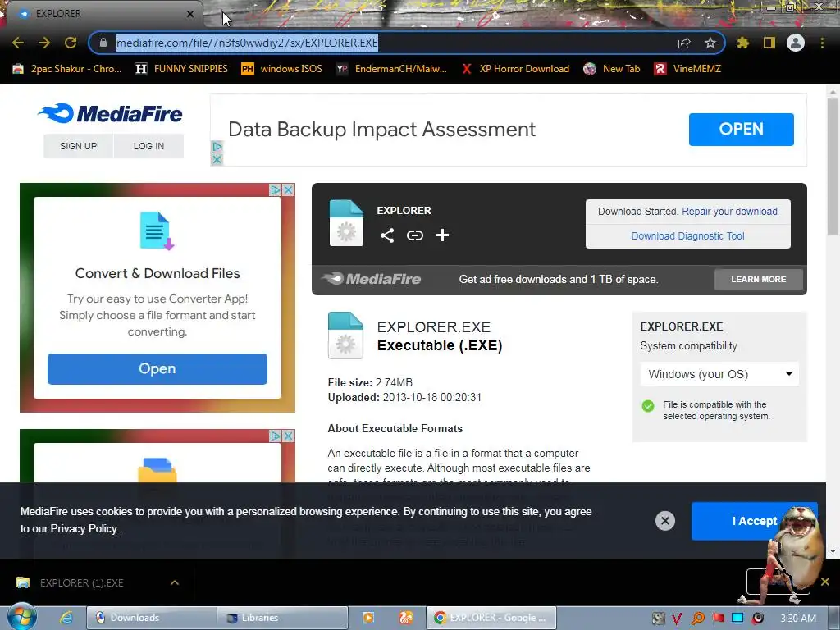Open the Windows Start menu
Screen dimensions: 840x630
coord(21,617)
